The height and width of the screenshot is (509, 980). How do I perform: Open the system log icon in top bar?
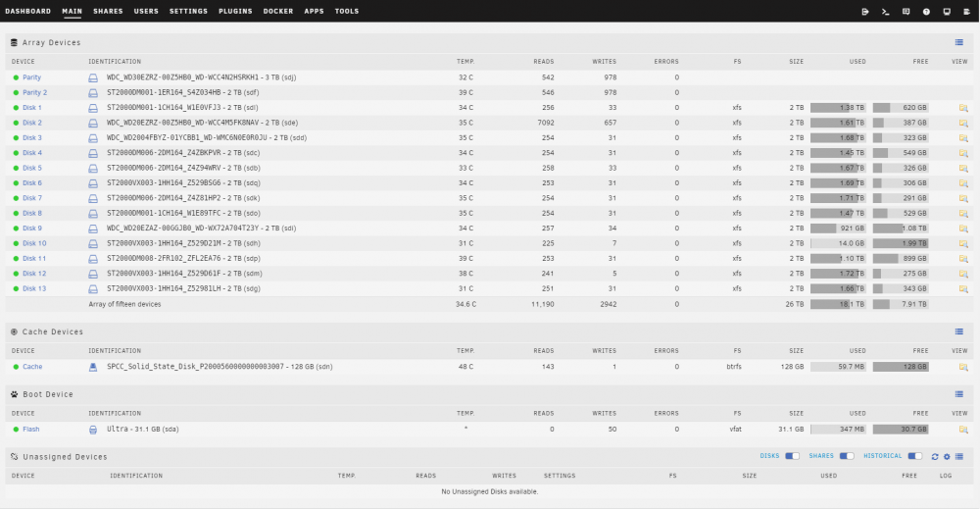(x=967, y=11)
